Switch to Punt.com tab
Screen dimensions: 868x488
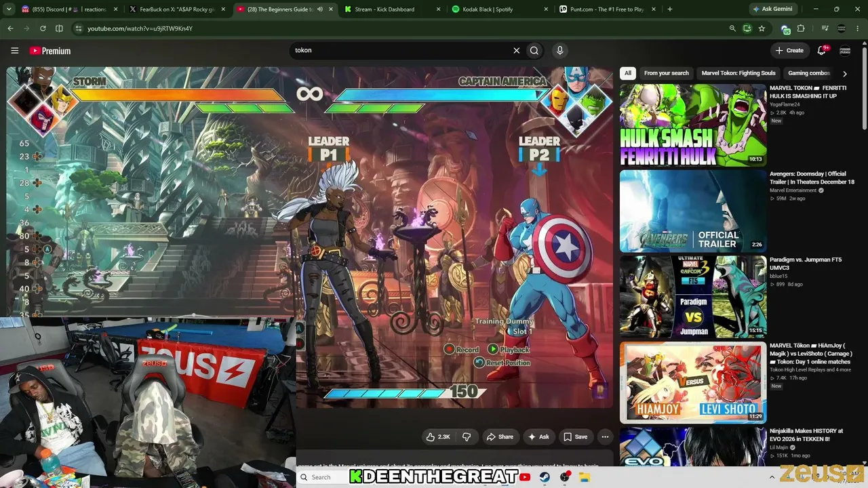(x=607, y=9)
